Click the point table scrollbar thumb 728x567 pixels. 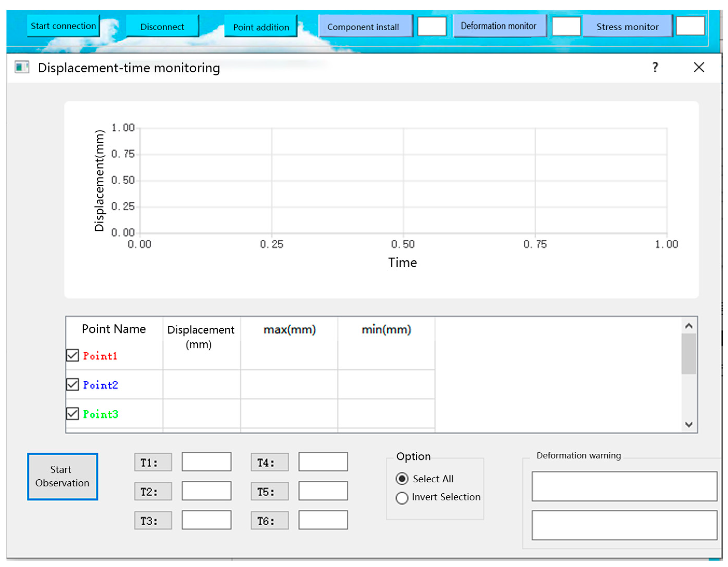click(x=689, y=354)
